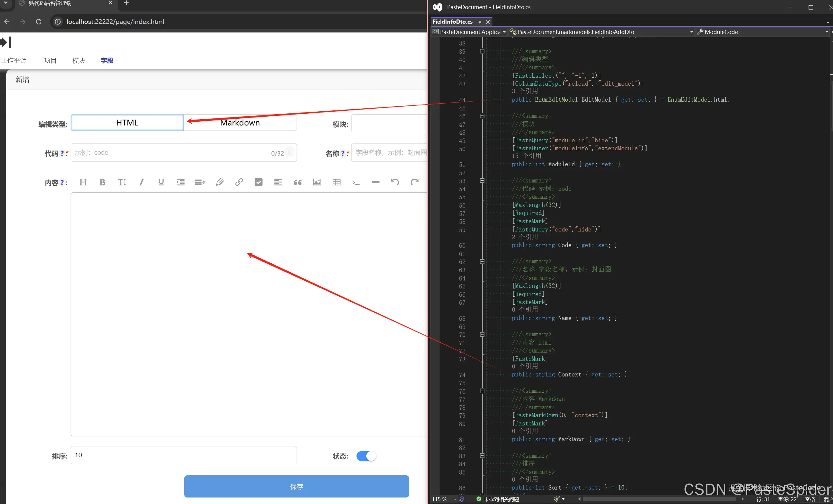
Task: Click the 代码 code input field
Action: [169, 153]
